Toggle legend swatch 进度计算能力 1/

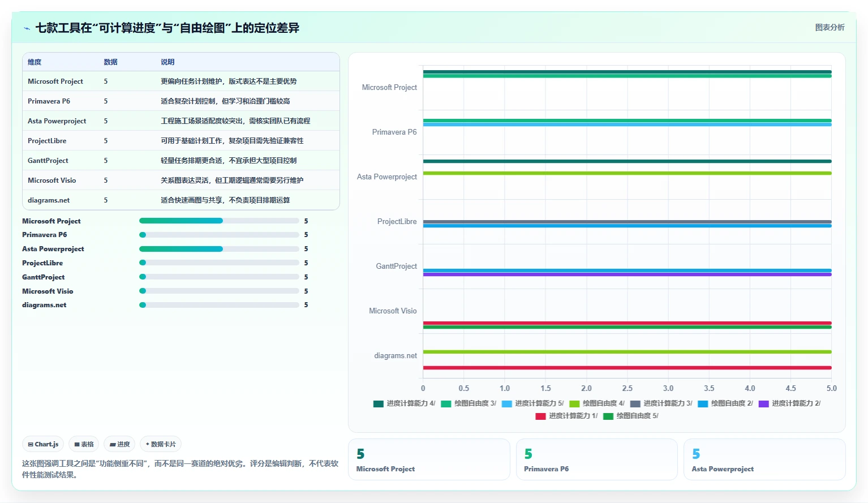click(x=540, y=416)
